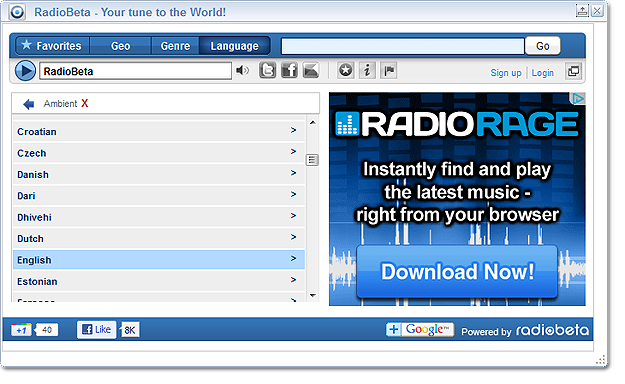Viewport: 625px width, 384px height.
Task: Expand the Czech language arrow
Action: click(x=293, y=152)
